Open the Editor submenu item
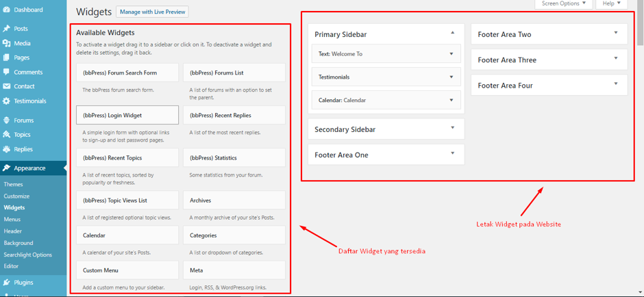This screenshot has height=297, width=644. tap(11, 266)
